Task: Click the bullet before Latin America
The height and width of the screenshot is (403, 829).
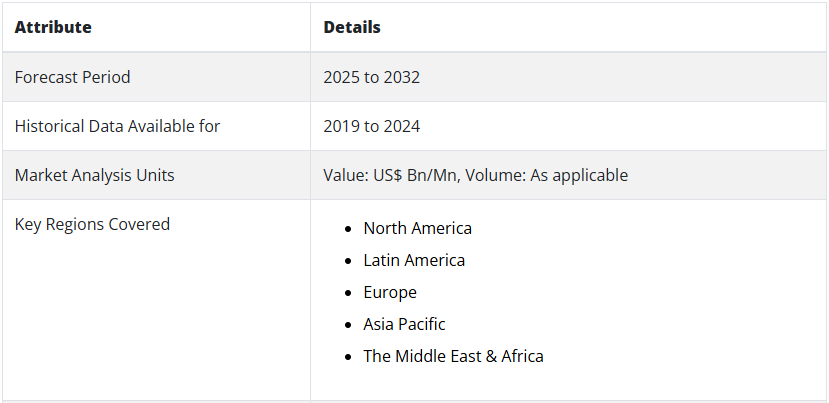Action: click(347, 261)
